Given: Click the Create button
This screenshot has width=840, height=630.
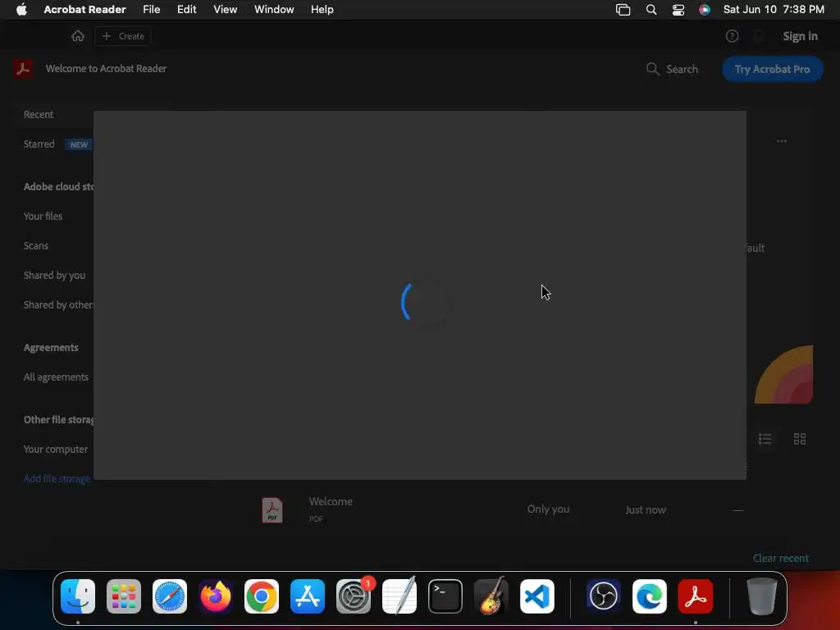Looking at the screenshot, I should coord(123,36).
